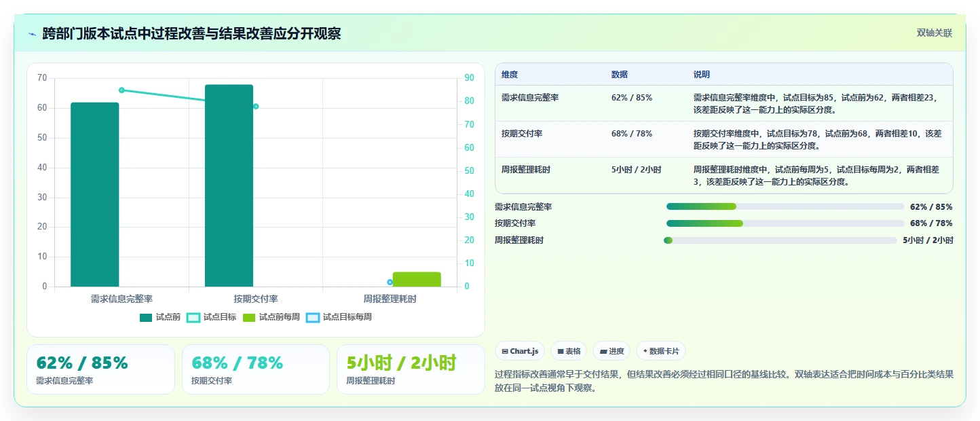Screen dimensions: 980x421
Task: Select the 表格 tag
Action: pyautogui.click(x=569, y=351)
